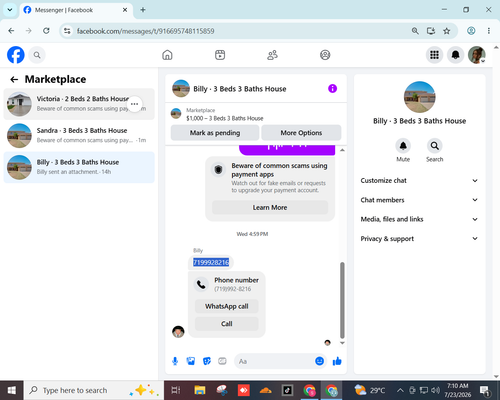Viewport: 500px width, 400px height.
Task: Click chat scroll down arrow
Action: click(x=342, y=343)
